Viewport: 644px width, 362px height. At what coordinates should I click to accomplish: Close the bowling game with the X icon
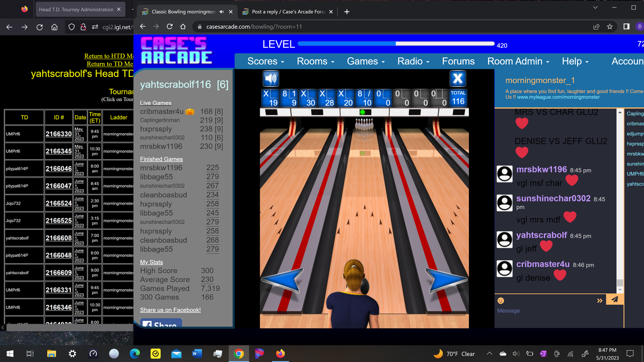(457, 78)
